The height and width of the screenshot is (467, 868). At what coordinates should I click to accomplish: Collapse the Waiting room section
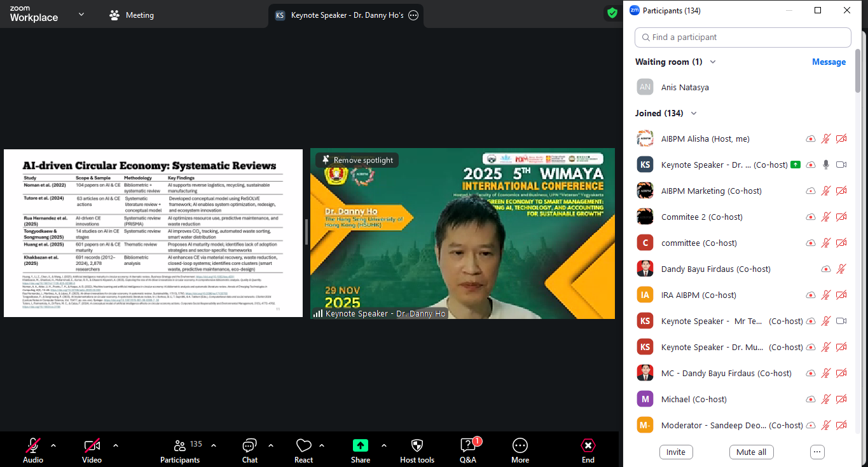713,62
